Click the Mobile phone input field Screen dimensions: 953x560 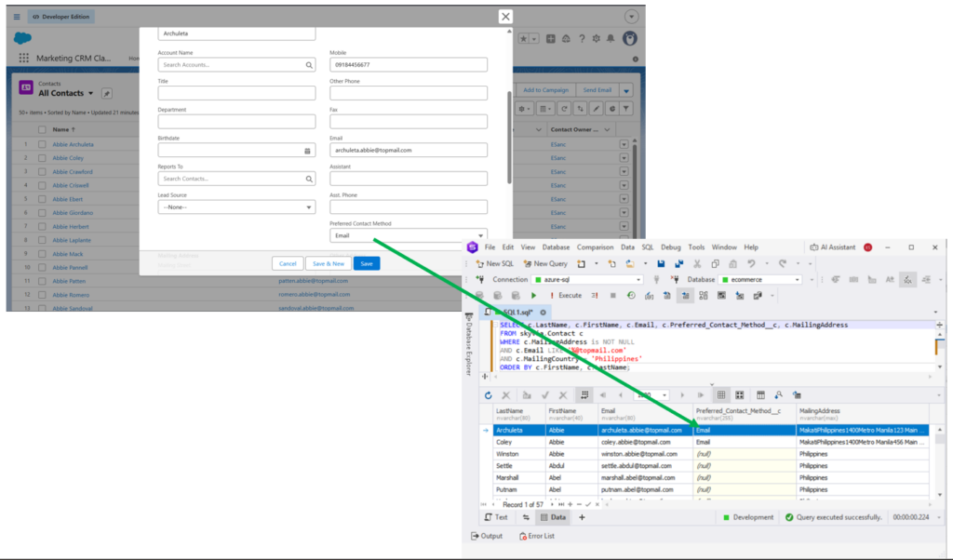pyautogui.click(x=409, y=65)
